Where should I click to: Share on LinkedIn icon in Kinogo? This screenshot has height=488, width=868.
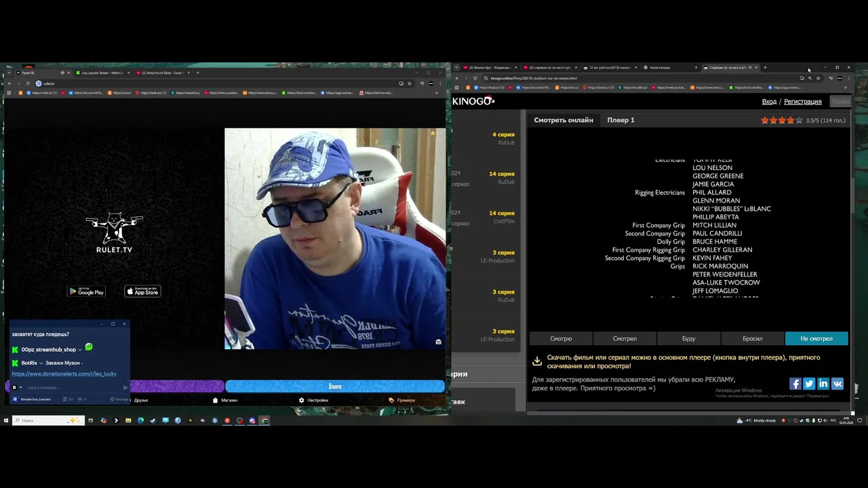pyautogui.click(x=823, y=384)
